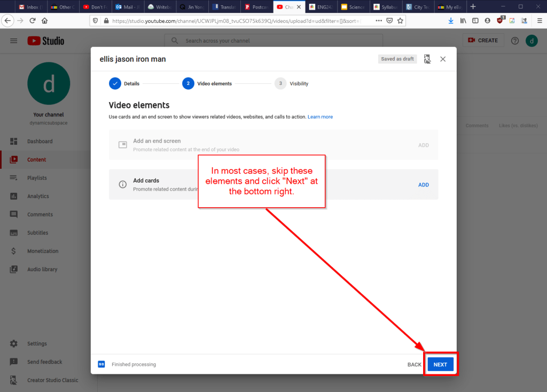Click the CREATE button
547x392 pixels.
tap(482, 41)
